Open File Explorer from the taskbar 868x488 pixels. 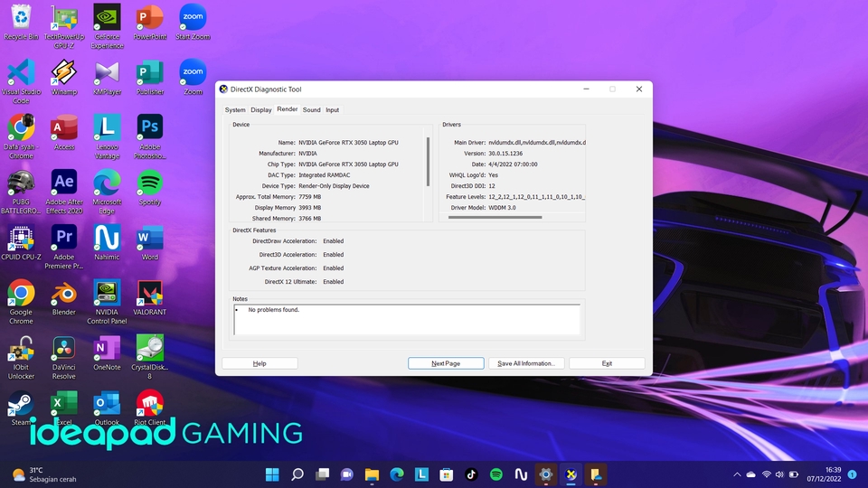[x=372, y=474]
